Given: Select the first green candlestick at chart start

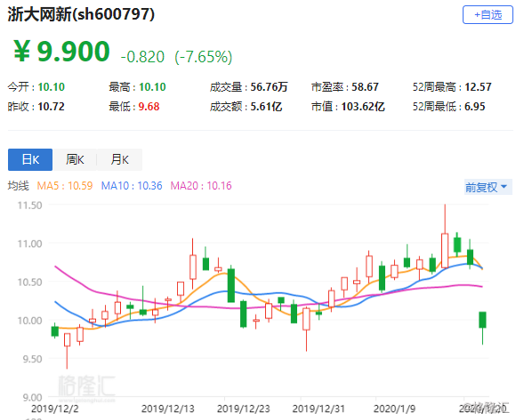Looking at the screenshot, I should [x=54, y=331].
